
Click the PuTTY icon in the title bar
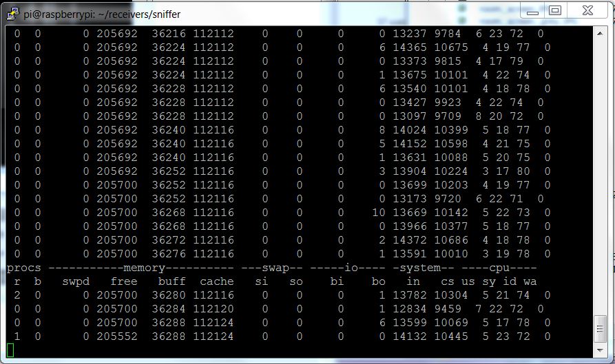(12, 14)
